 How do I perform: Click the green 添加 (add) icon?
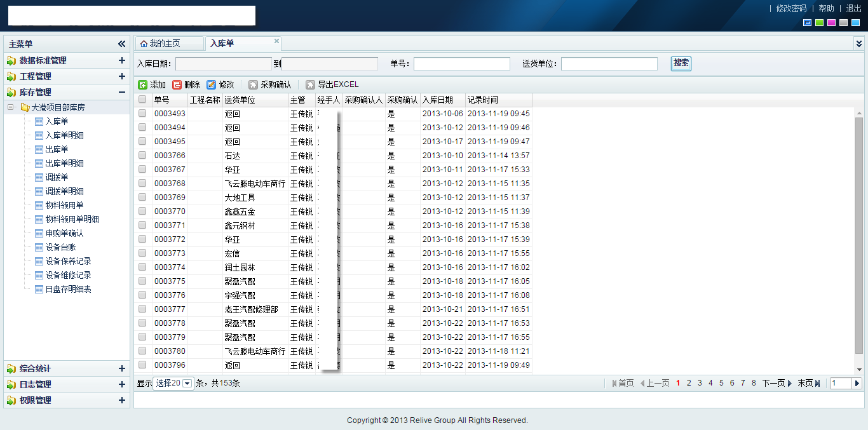point(143,84)
